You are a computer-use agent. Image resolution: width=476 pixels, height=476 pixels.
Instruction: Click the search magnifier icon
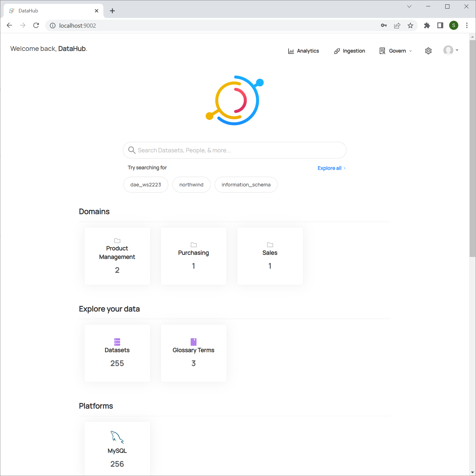tap(132, 150)
